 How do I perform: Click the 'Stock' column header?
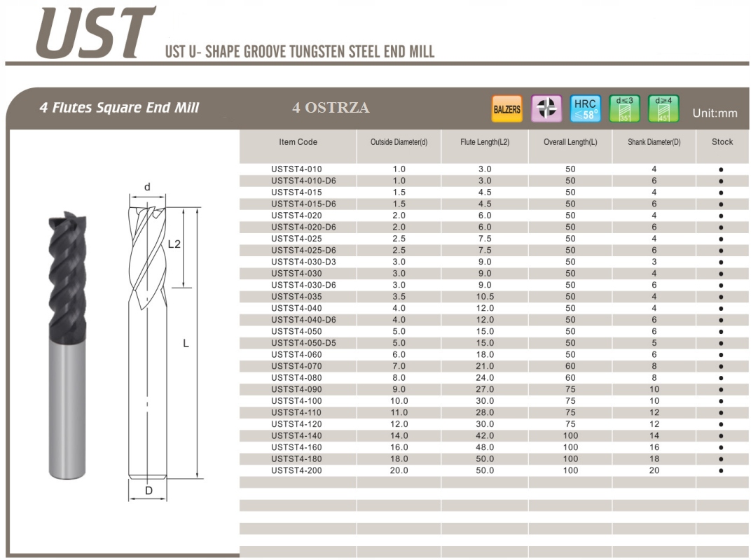click(x=722, y=142)
